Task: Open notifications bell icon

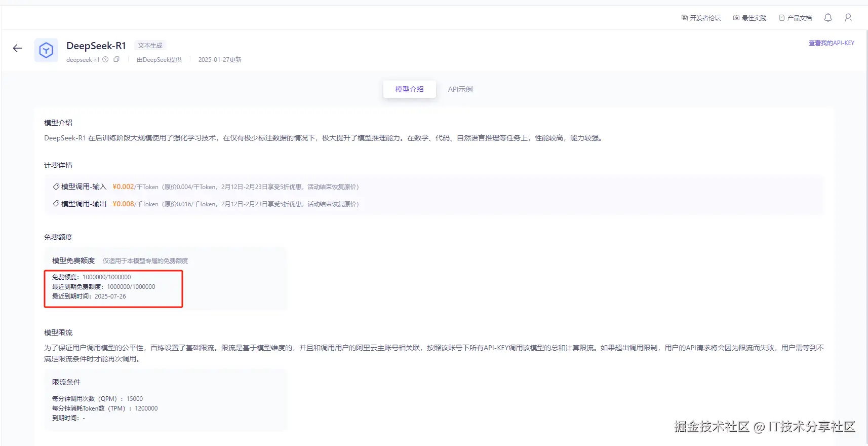Action: click(x=828, y=18)
